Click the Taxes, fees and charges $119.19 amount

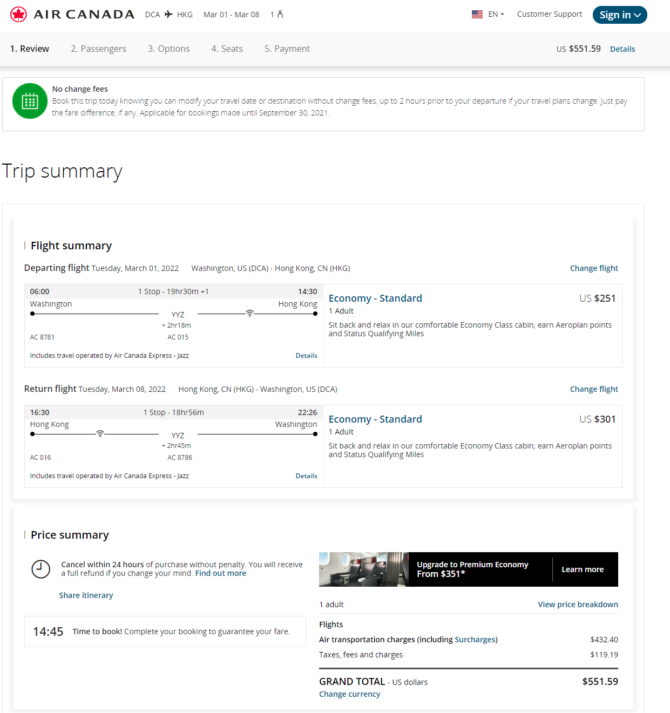click(x=604, y=655)
